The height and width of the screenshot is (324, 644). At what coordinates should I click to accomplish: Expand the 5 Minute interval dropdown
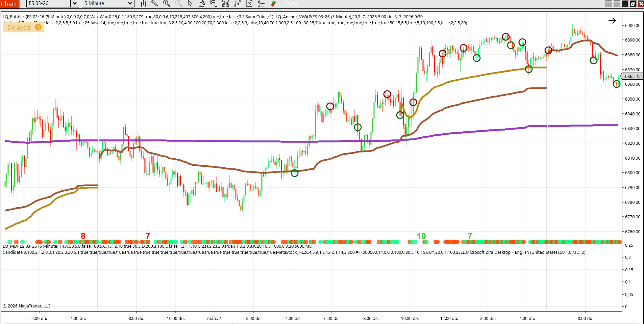(x=130, y=3)
